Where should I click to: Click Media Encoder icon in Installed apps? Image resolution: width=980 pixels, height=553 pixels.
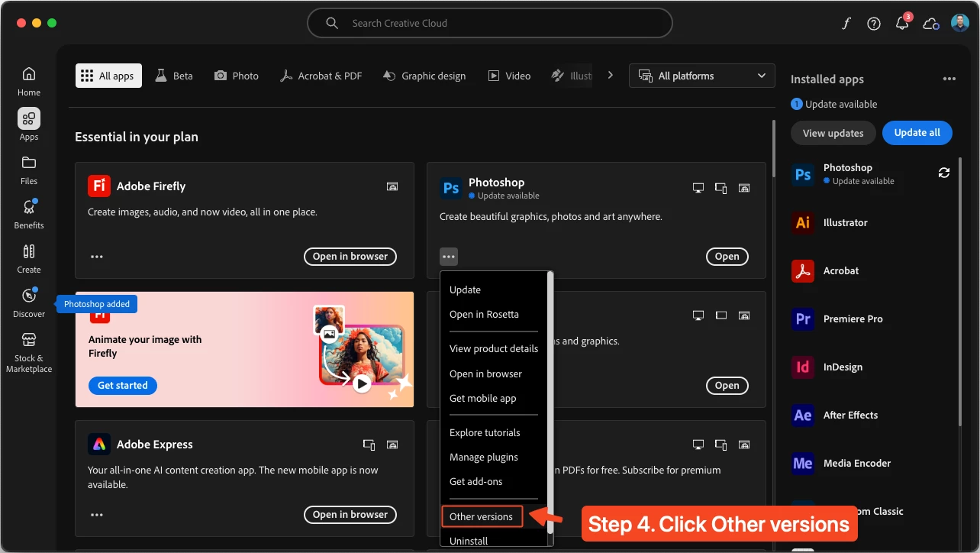point(803,463)
